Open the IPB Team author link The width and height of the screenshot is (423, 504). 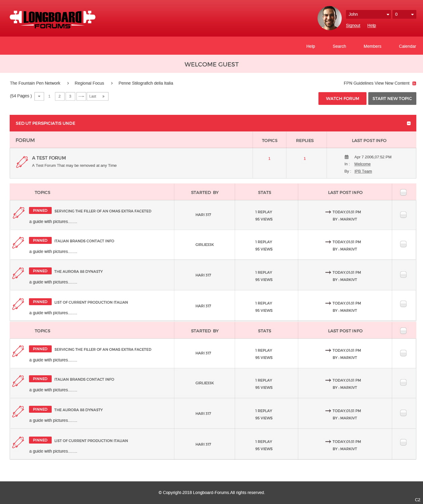[363, 171]
